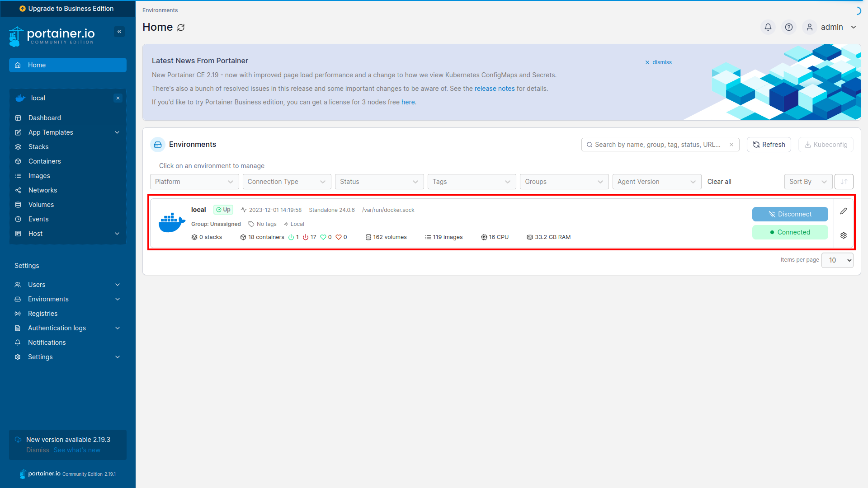
Task: Dismiss the latest news banner
Action: coord(658,62)
